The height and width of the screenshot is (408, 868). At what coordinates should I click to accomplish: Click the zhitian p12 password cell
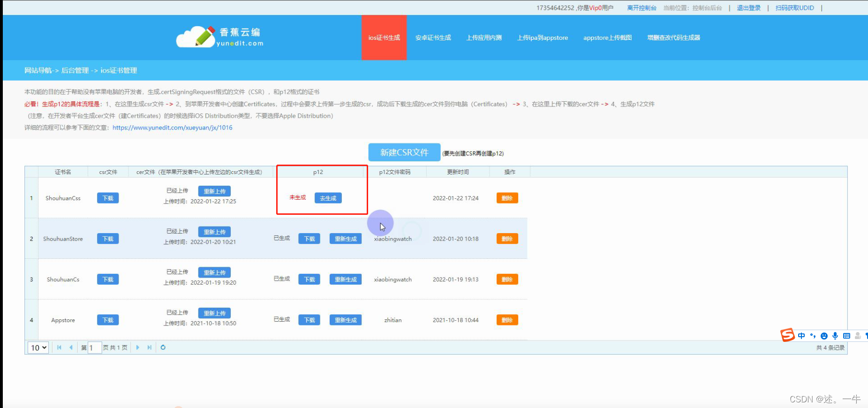(393, 320)
